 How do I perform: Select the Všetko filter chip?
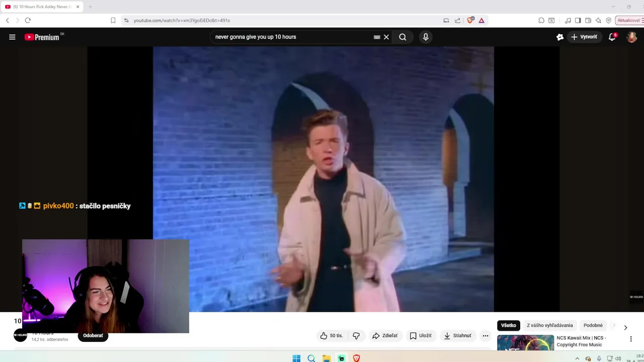508,325
